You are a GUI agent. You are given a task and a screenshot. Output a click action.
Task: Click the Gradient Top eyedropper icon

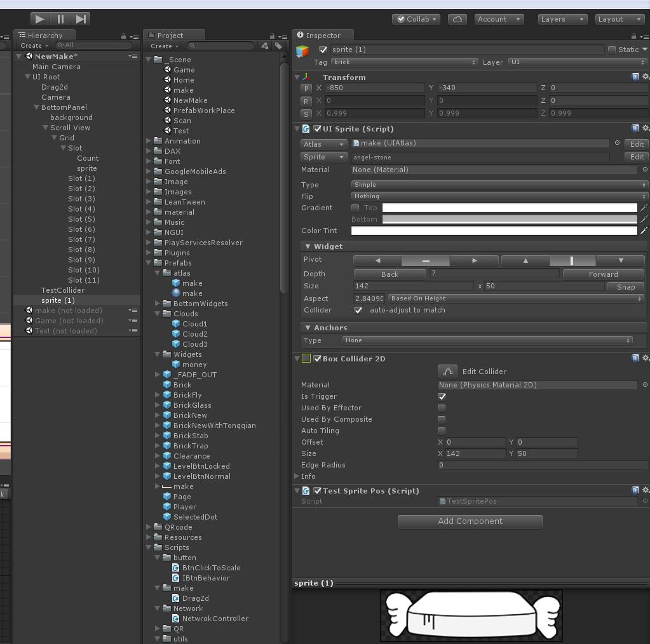point(644,208)
